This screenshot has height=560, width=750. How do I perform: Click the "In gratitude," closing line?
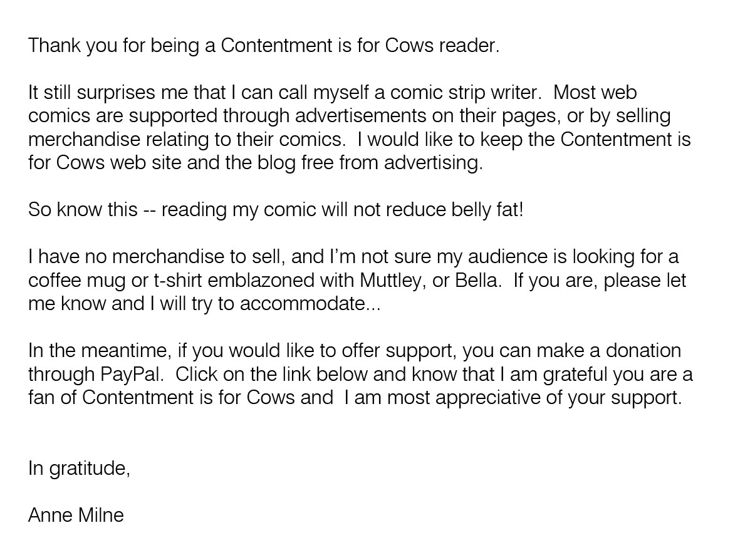pos(79,469)
